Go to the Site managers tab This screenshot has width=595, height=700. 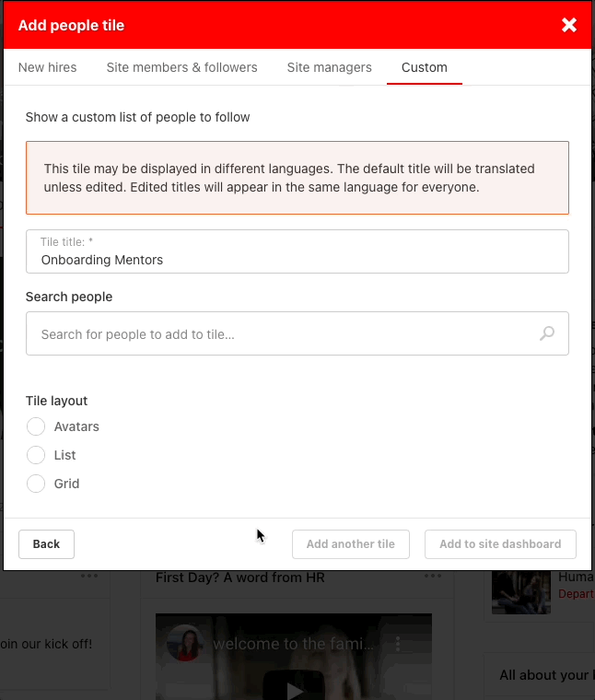[329, 67]
